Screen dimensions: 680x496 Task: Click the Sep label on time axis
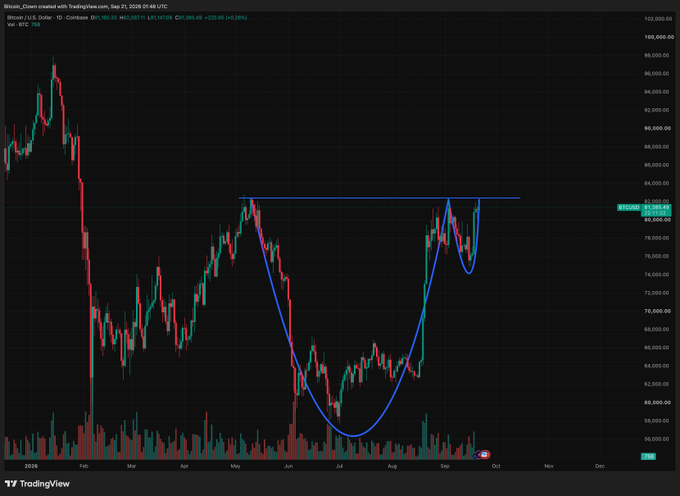[x=445, y=466]
